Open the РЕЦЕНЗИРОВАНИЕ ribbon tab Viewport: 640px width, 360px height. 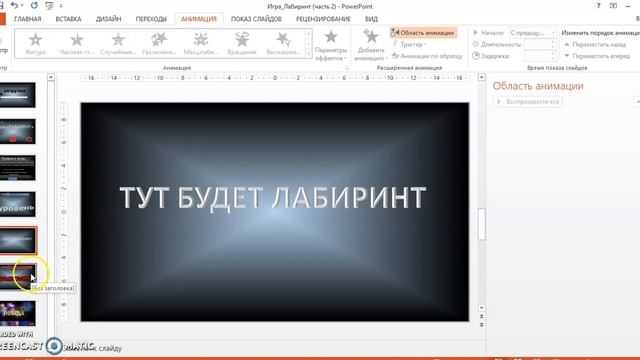pos(323,19)
